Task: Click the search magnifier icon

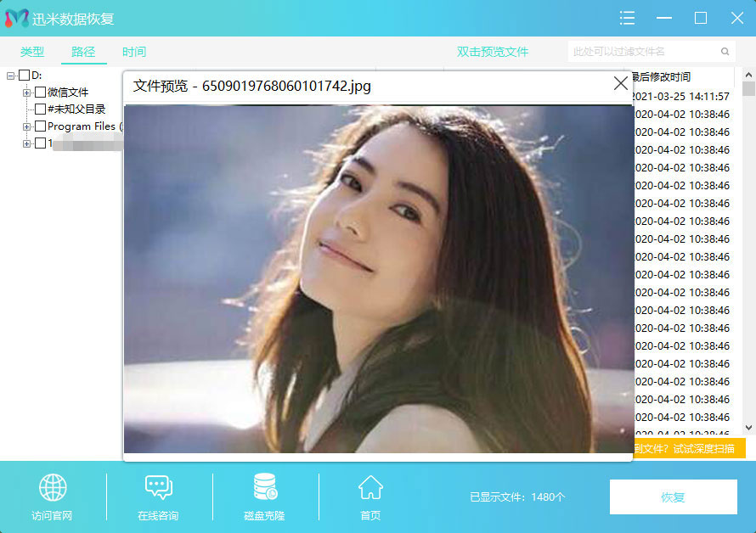Action: coord(725,52)
